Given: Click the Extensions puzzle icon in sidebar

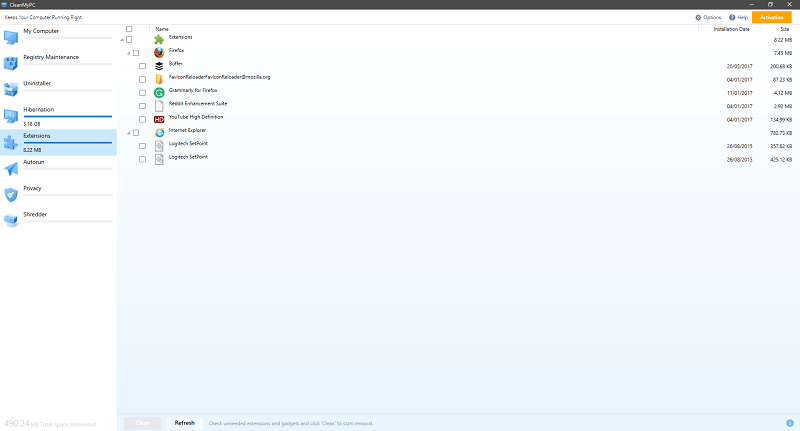Looking at the screenshot, I should 11,142.
